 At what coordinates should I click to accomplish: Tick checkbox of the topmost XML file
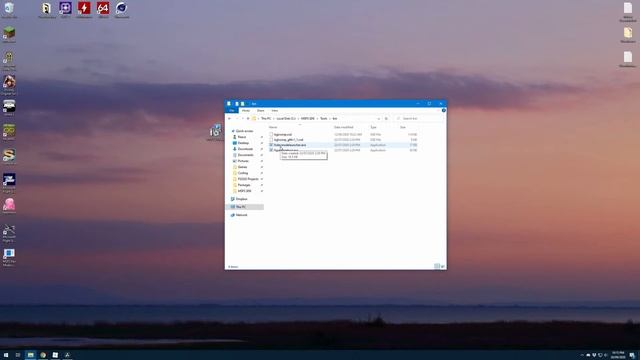[271, 134]
